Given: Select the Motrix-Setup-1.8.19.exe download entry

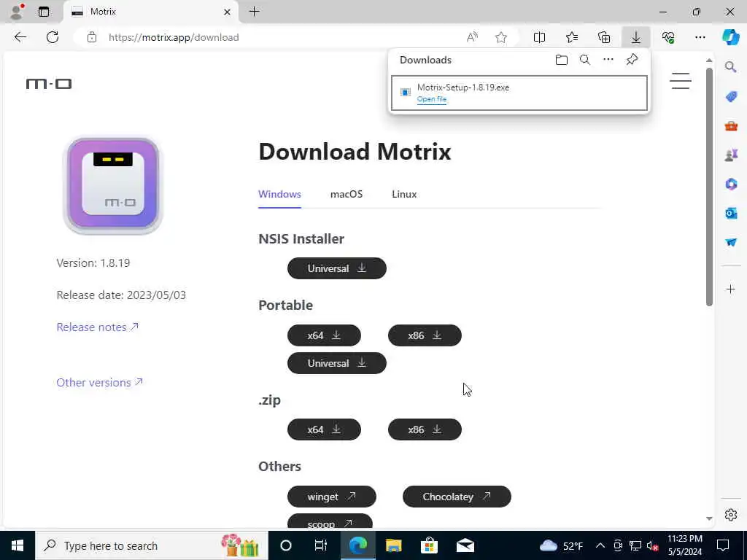Looking at the screenshot, I should click(519, 93).
